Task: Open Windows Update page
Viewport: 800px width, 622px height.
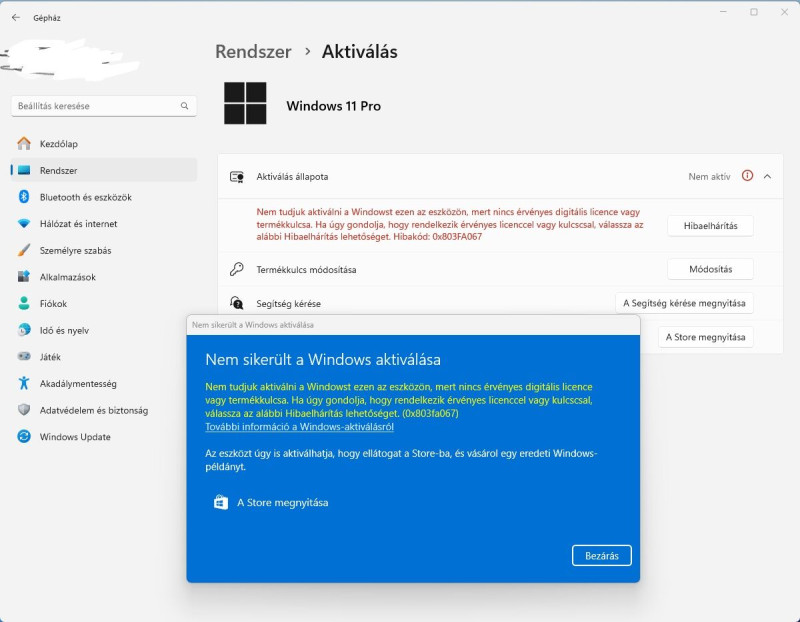Action: pyautogui.click(x=104, y=436)
